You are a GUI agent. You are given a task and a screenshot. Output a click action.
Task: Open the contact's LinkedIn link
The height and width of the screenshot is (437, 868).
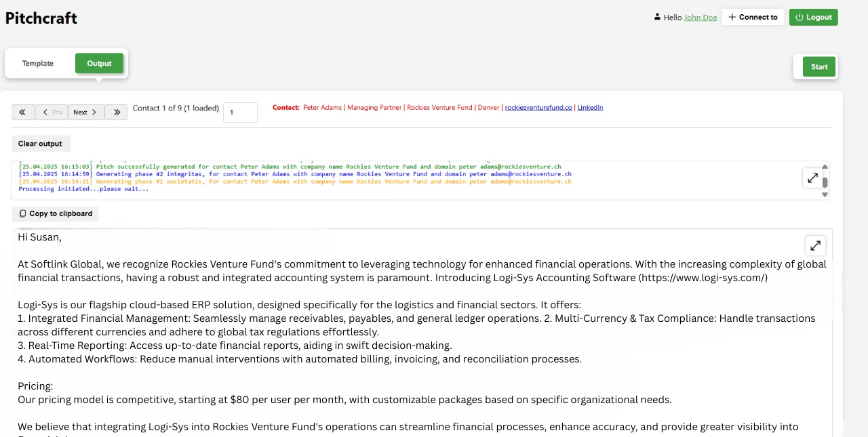[x=590, y=108]
